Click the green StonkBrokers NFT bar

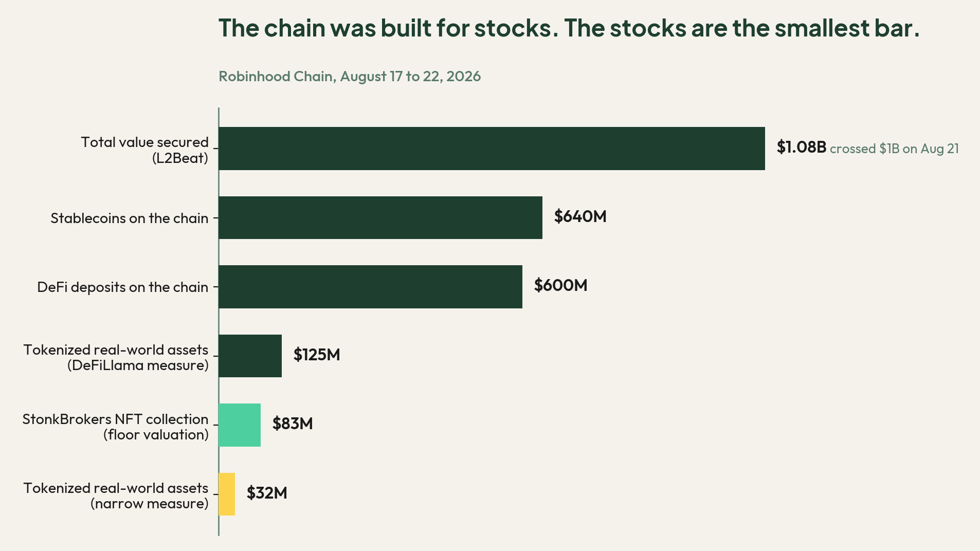click(240, 425)
